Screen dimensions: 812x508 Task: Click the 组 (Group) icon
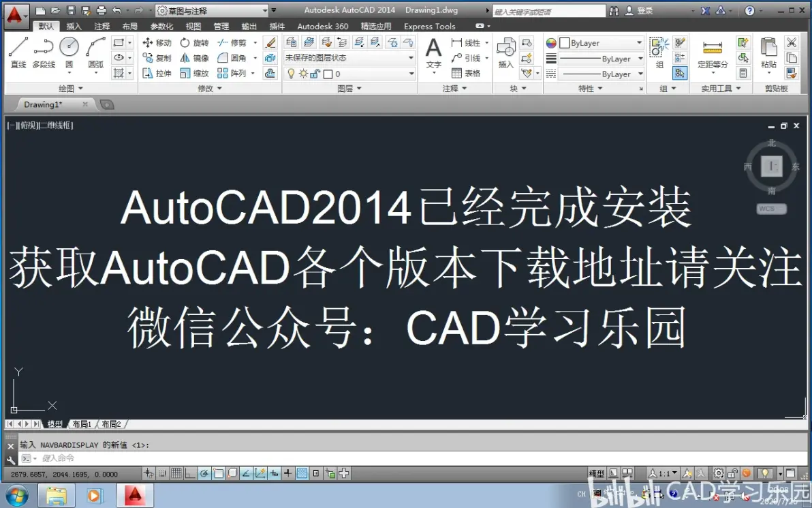659,53
